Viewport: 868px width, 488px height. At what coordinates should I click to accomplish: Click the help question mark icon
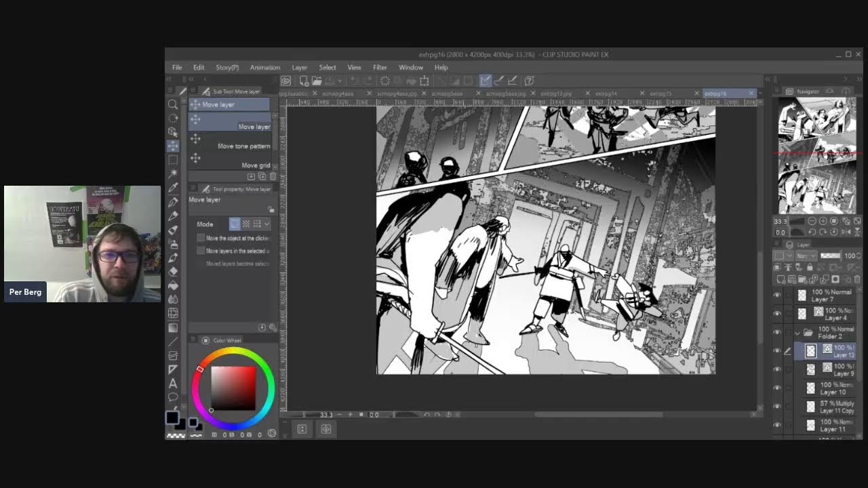coord(530,81)
